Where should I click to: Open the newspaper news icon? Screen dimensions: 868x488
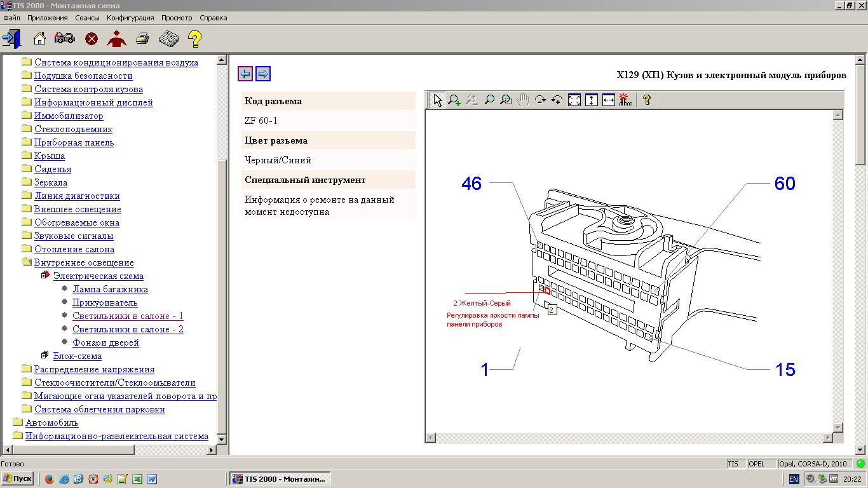click(168, 39)
